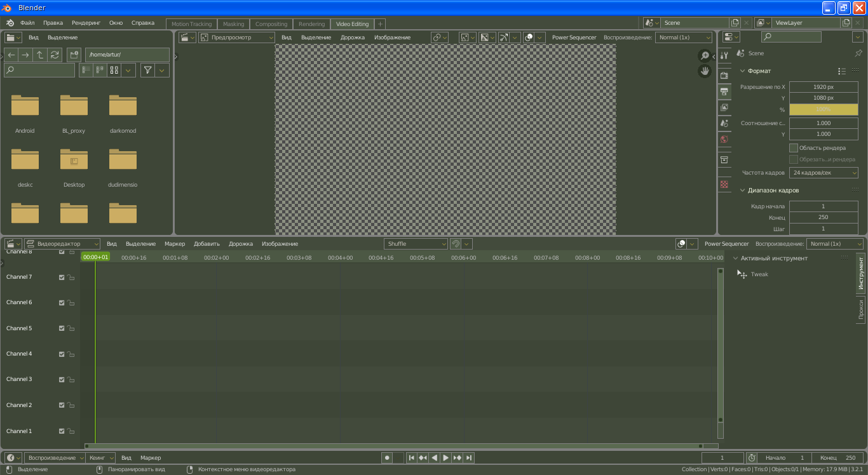Toggle Channel 4 mute checkbox
Screen dimensions: 868x475
click(x=62, y=354)
